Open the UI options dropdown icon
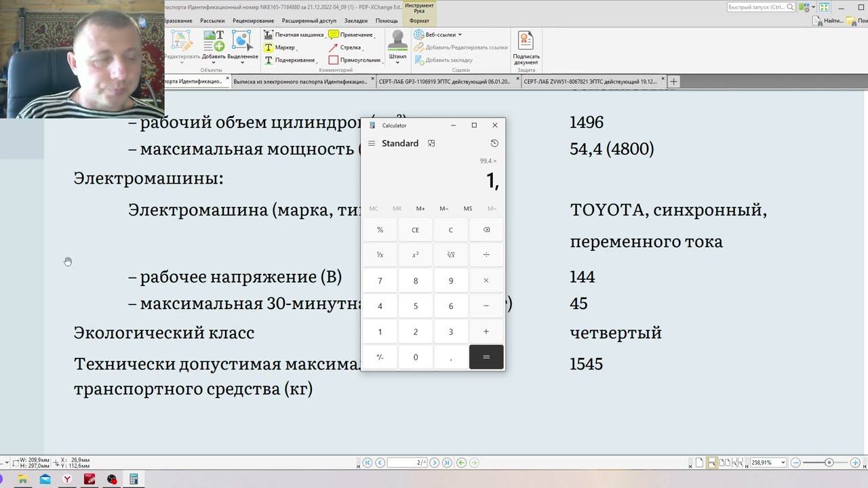 click(x=808, y=7)
